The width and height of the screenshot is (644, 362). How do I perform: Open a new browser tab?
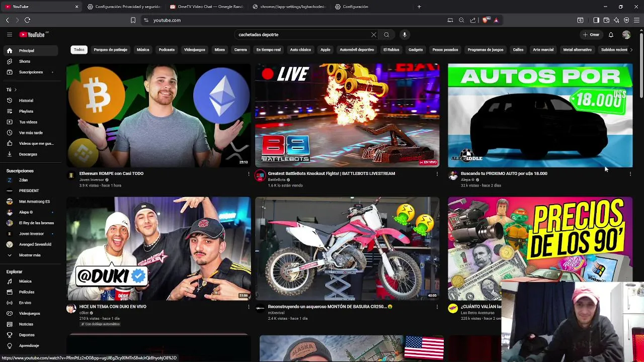(419, 7)
